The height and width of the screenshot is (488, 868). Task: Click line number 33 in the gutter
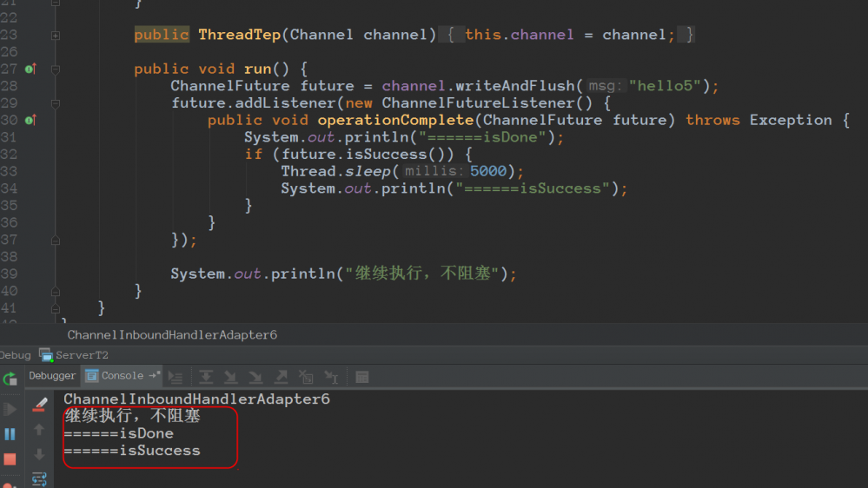[9, 172]
